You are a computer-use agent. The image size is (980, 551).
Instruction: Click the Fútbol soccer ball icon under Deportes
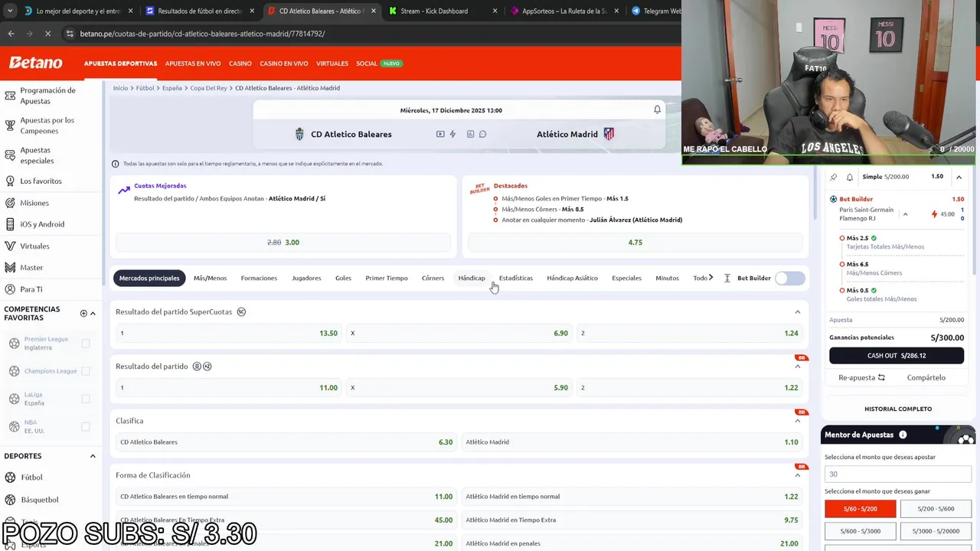click(x=10, y=478)
